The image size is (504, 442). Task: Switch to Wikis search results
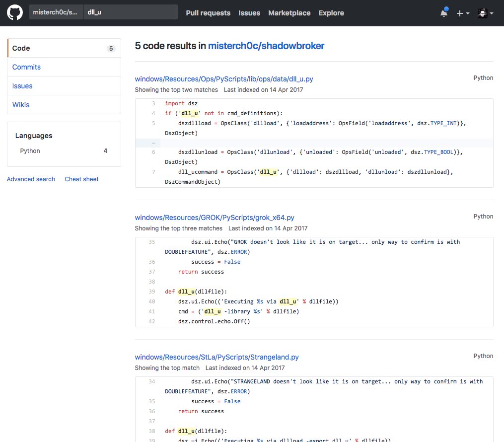[x=64, y=105]
